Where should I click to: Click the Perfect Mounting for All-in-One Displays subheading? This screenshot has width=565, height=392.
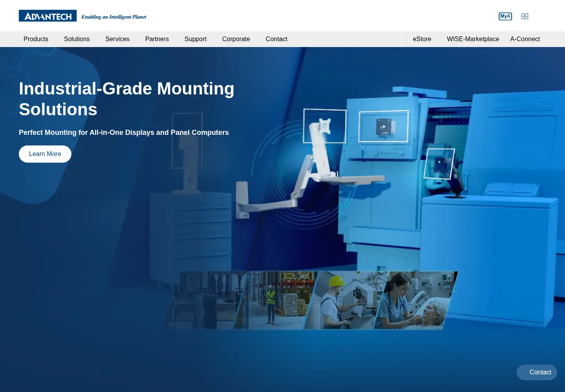[x=124, y=132]
